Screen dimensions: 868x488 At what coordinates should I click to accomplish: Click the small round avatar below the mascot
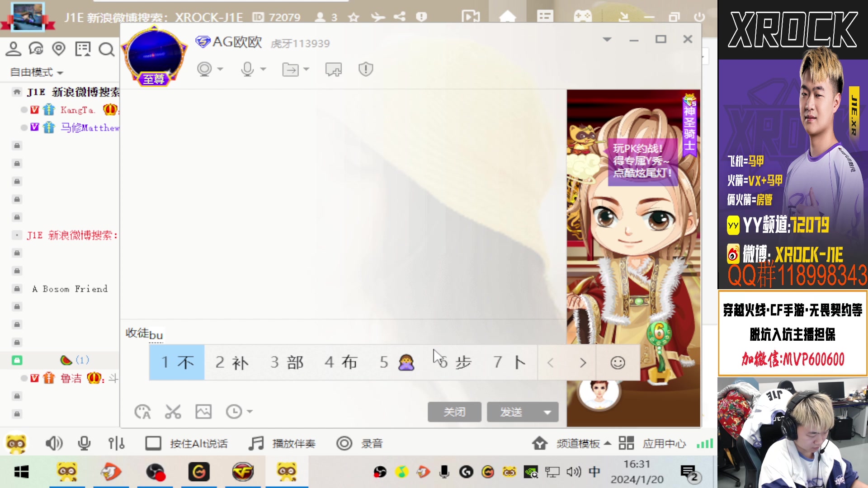click(x=599, y=391)
